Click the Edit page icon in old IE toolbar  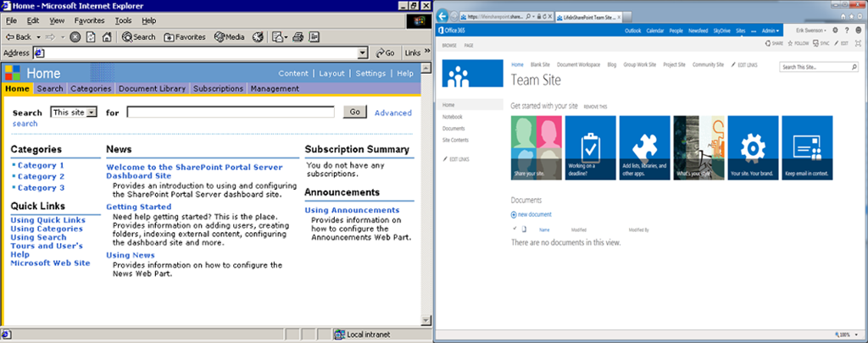click(314, 37)
